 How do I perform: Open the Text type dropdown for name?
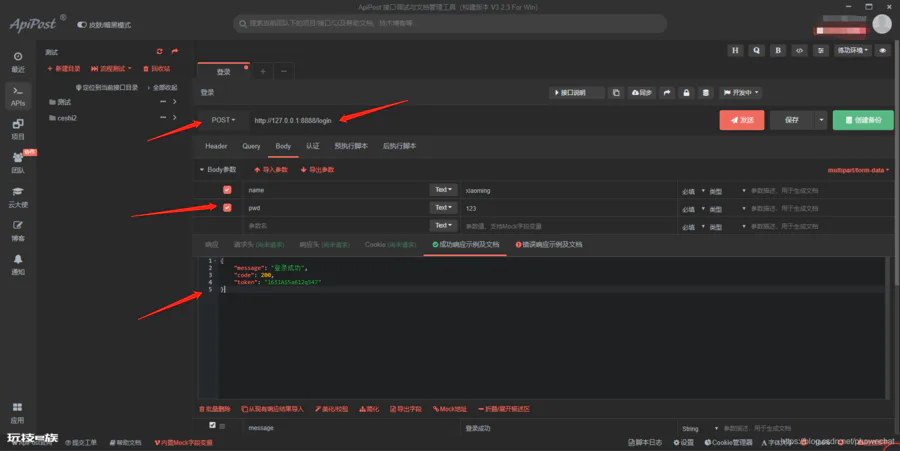click(x=444, y=190)
